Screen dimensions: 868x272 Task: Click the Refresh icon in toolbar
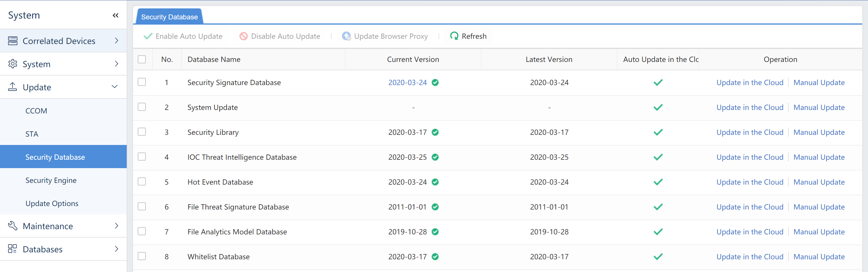(454, 36)
